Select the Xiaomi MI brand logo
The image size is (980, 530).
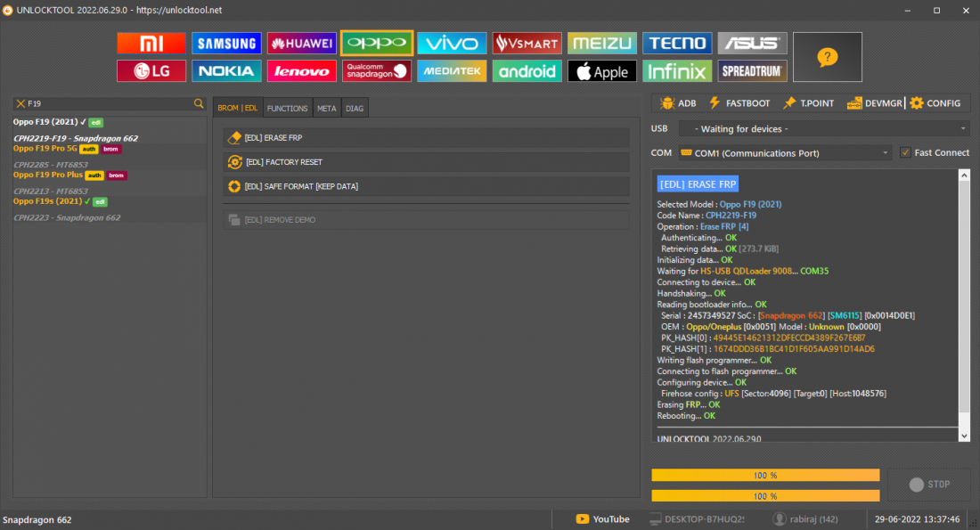click(151, 43)
